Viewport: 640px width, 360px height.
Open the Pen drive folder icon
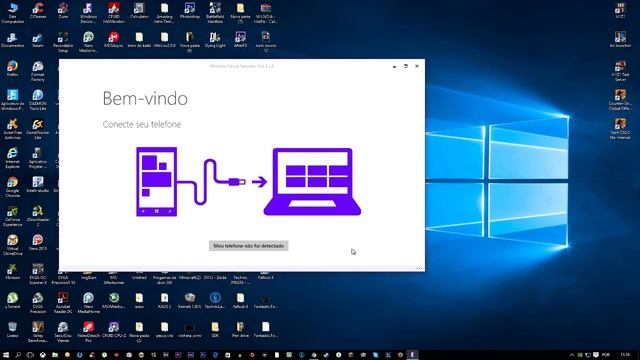tap(240, 330)
